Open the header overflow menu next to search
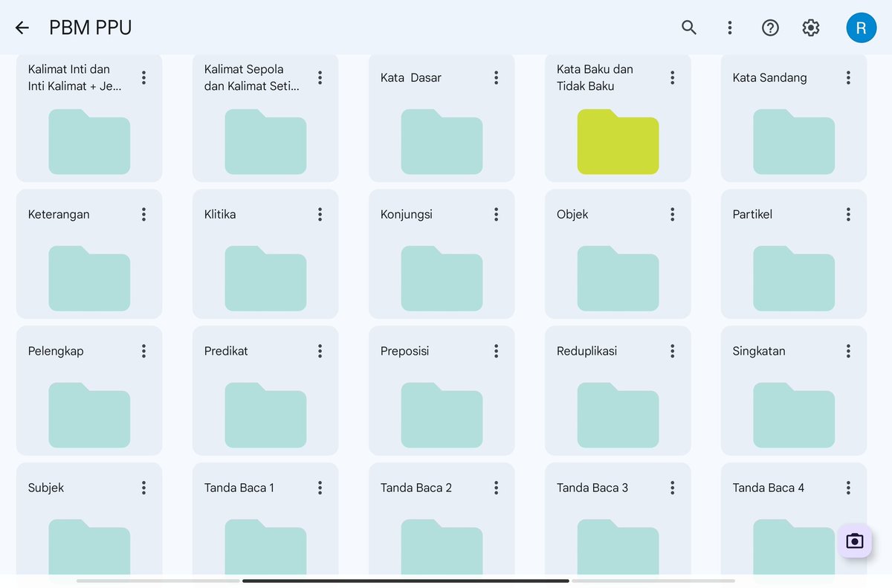The width and height of the screenshot is (892, 588). 730,28
